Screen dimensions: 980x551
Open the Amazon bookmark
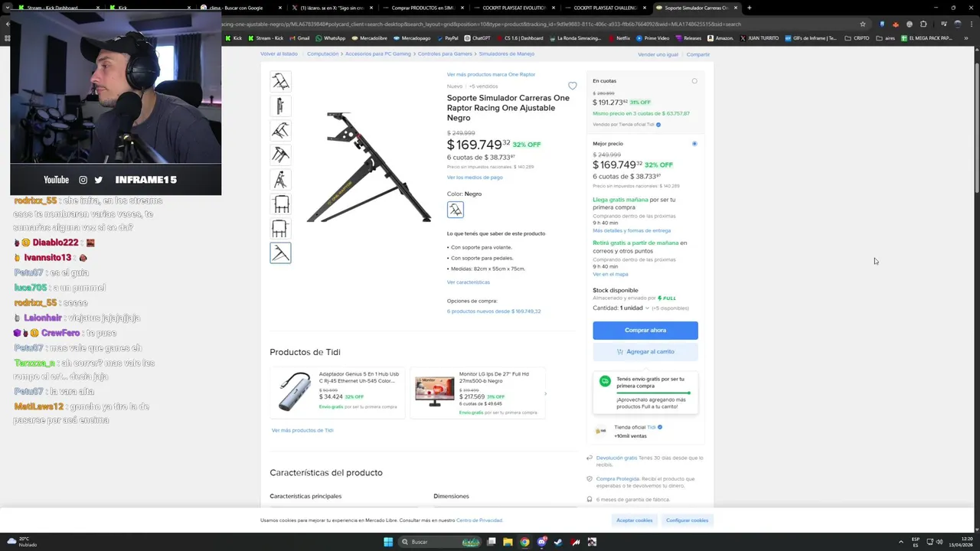(720, 37)
